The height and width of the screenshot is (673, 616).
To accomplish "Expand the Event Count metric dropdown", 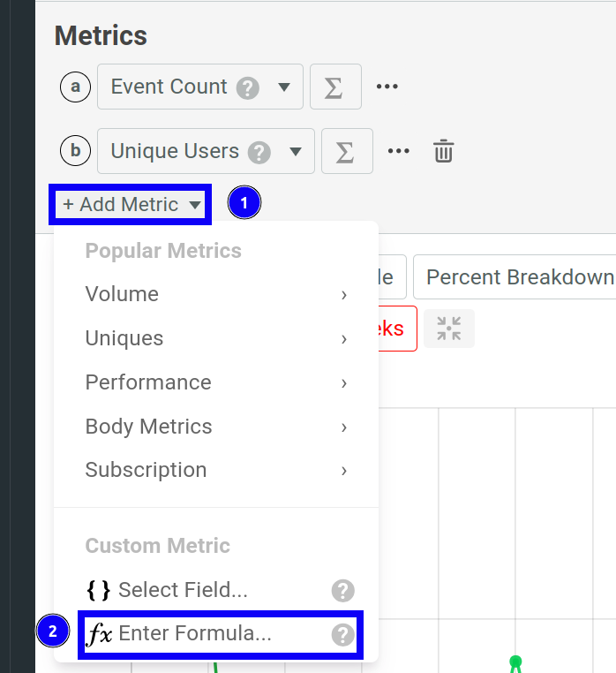I will click(x=284, y=87).
